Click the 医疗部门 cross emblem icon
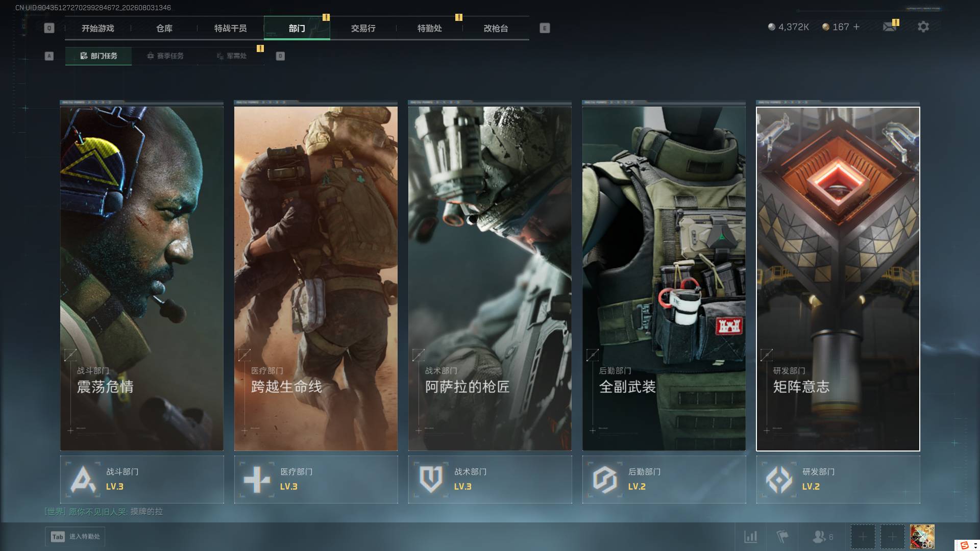 click(257, 480)
